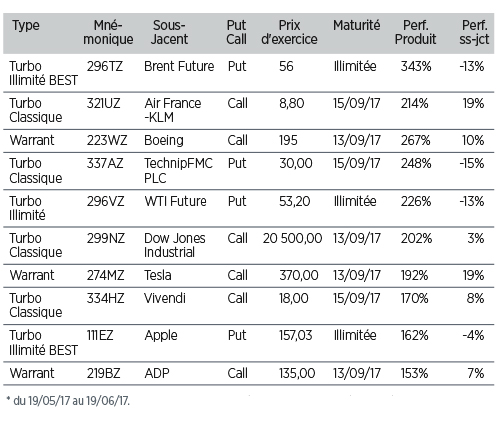Select the Mnémonique column header
This screenshot has height=423, width=500.
(108, 32)
